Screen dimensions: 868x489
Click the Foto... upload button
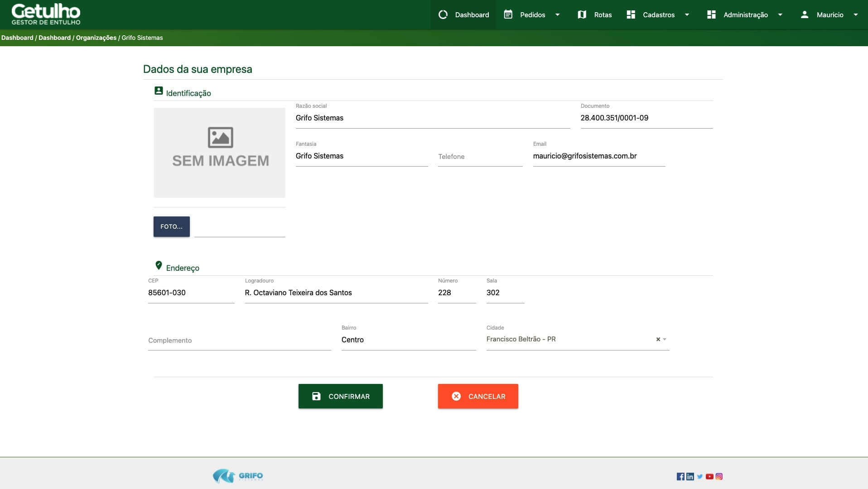[x=172, y=226]
